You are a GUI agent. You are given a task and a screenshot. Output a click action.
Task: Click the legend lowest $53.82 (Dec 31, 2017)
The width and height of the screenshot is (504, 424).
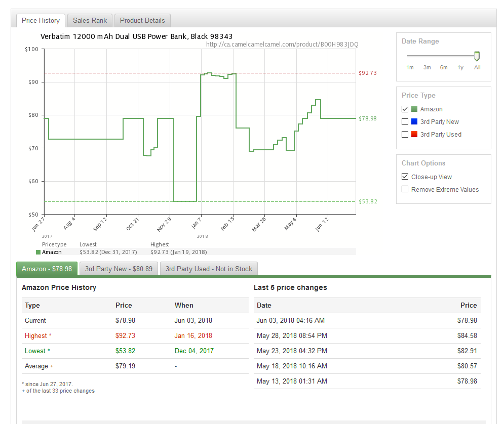108,252
